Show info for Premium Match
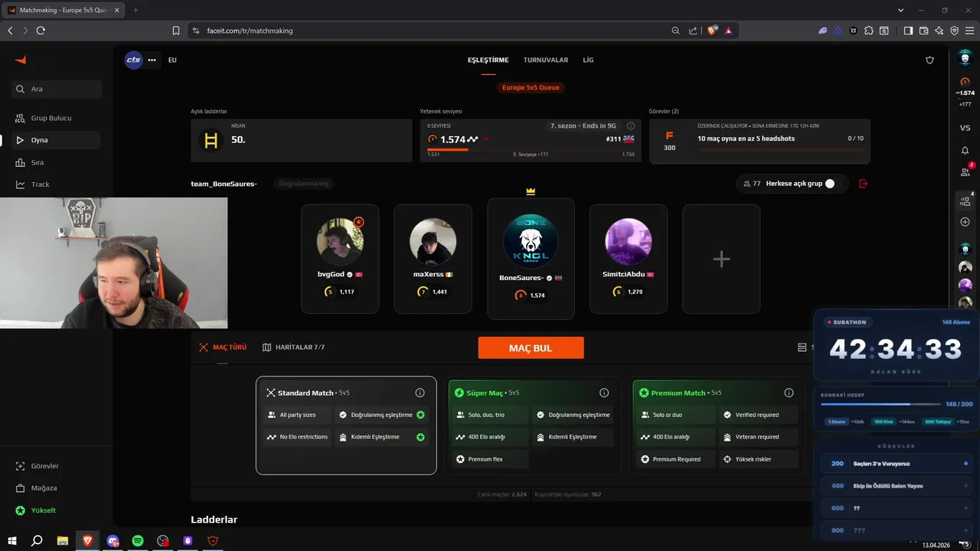 pos(789,393)
